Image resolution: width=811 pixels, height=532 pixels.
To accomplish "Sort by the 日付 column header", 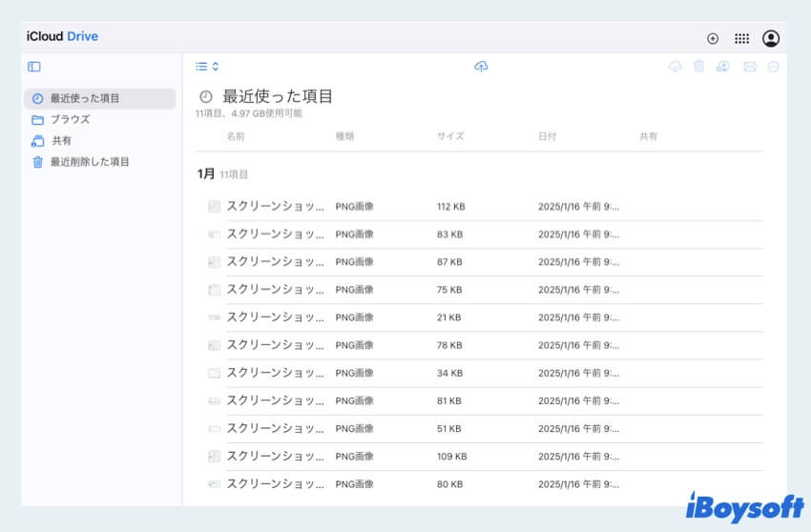I will (x=547, y=136).
